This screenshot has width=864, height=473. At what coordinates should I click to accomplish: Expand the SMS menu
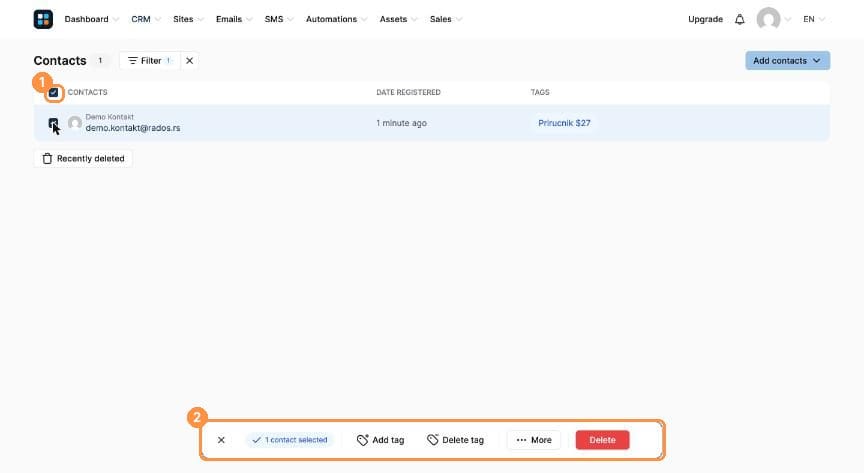click(278, 19)
